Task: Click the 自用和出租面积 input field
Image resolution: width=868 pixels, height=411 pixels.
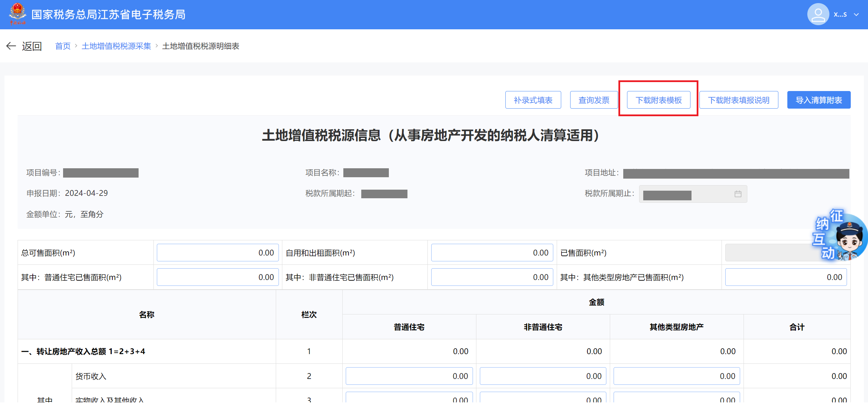Action: point(492,253)
